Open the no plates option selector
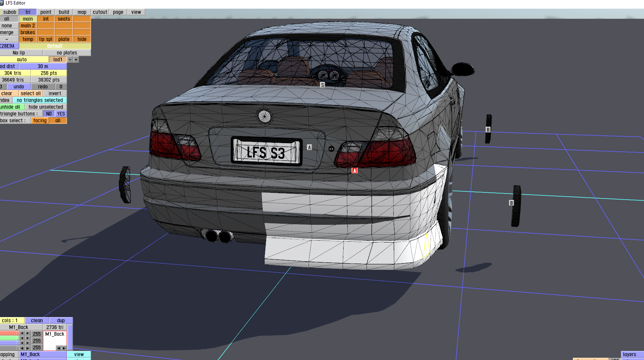Screen dimensions: 644x360 (67, 53)
